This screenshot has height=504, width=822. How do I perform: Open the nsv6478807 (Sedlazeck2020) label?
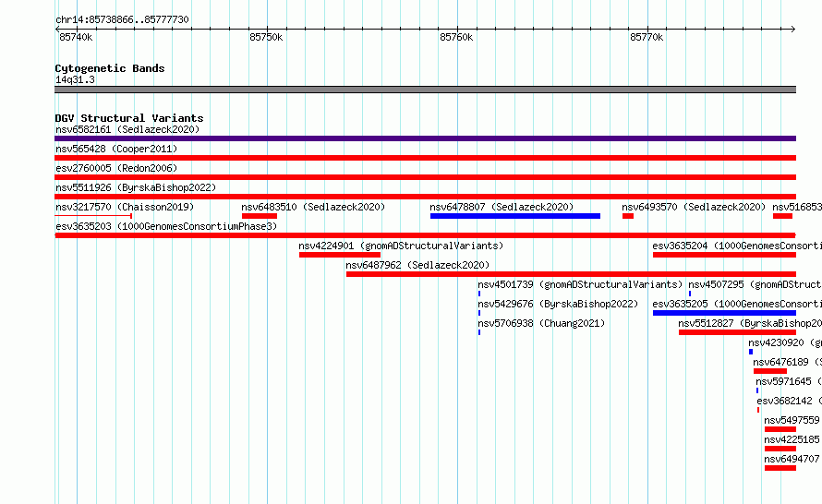coord(502,207)
